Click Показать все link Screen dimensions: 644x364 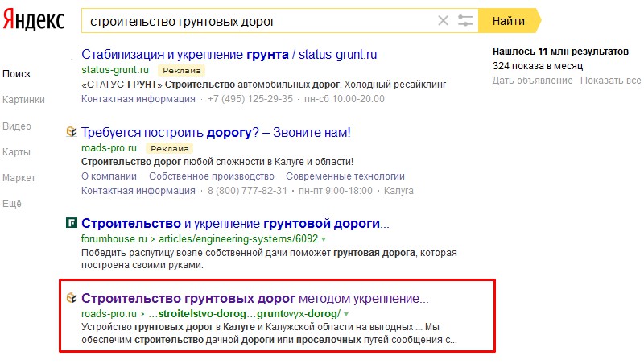pos(611,81)
